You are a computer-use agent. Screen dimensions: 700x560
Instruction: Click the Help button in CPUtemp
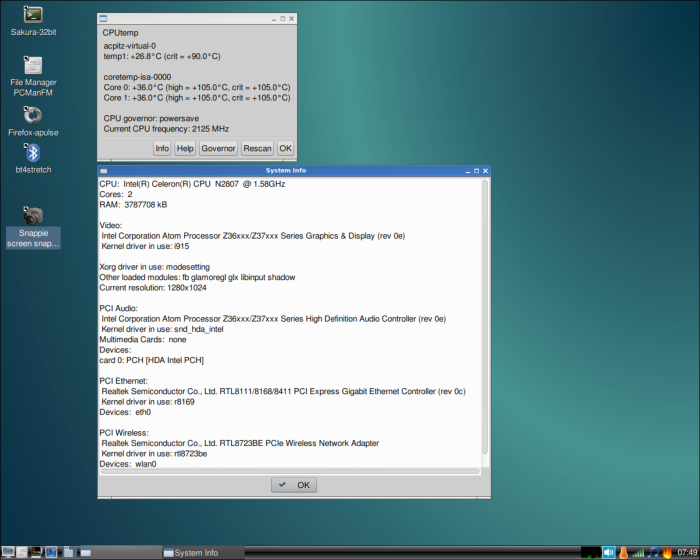point(185,148)
